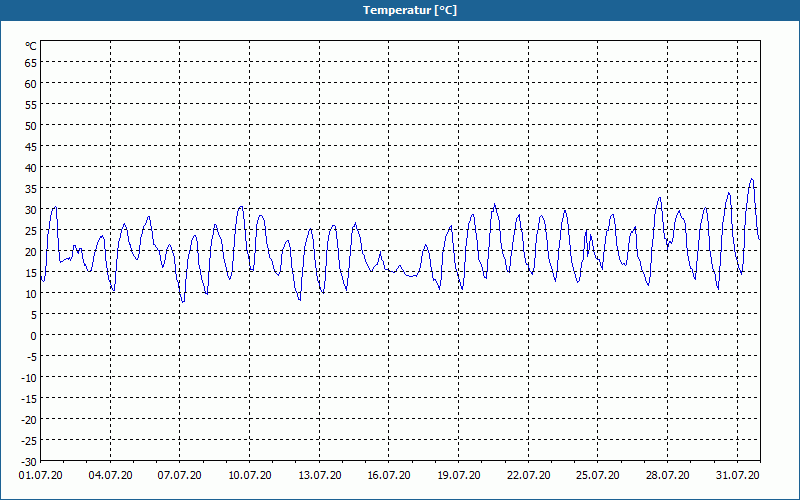Screen dimensions: 800x500
Task: Click the 0 y-axis label
Action: [x=34, y=336]
